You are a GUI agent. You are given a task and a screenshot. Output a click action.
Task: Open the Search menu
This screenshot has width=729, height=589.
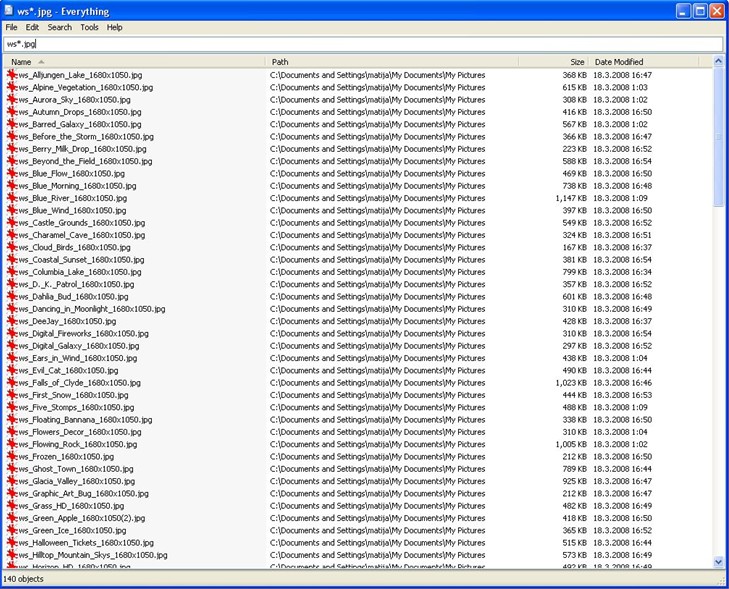click(60, 27)
